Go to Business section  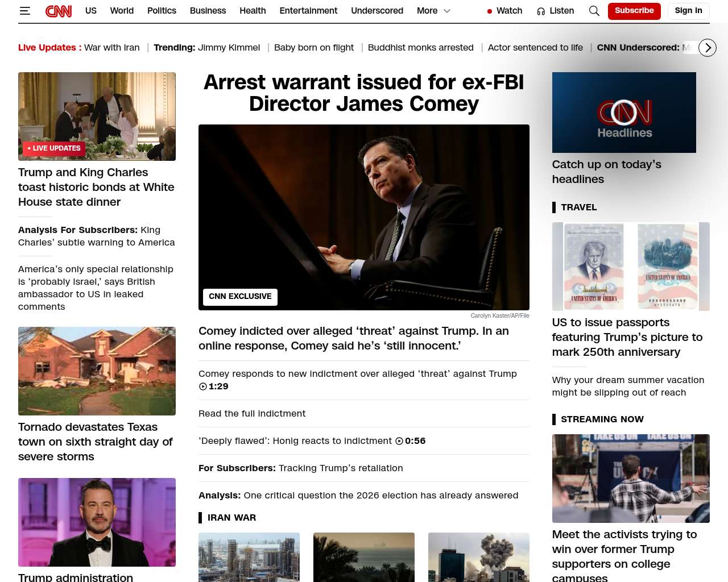[x=208, y=11]
